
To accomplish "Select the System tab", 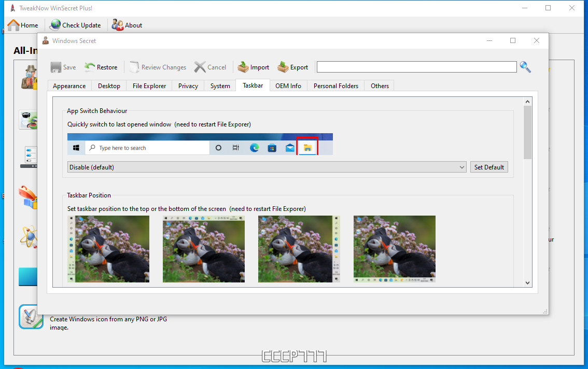I will point(220,86).
